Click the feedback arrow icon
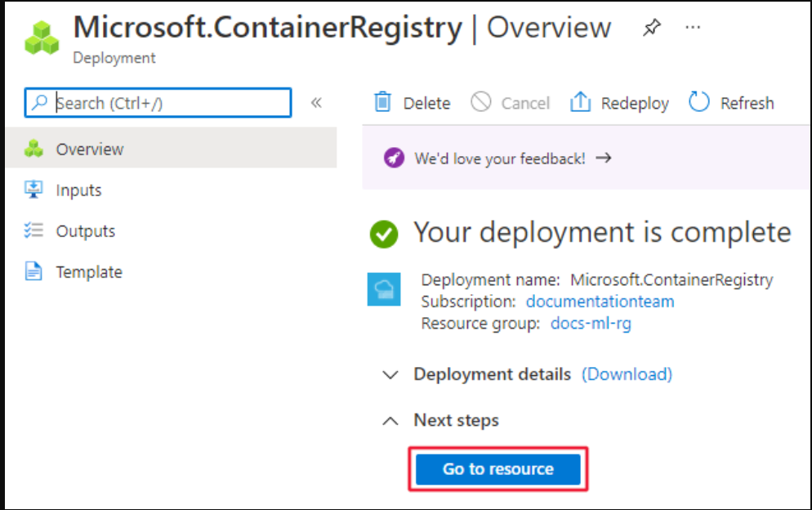This screenshot has height=510, width=812. pos(604,158)
